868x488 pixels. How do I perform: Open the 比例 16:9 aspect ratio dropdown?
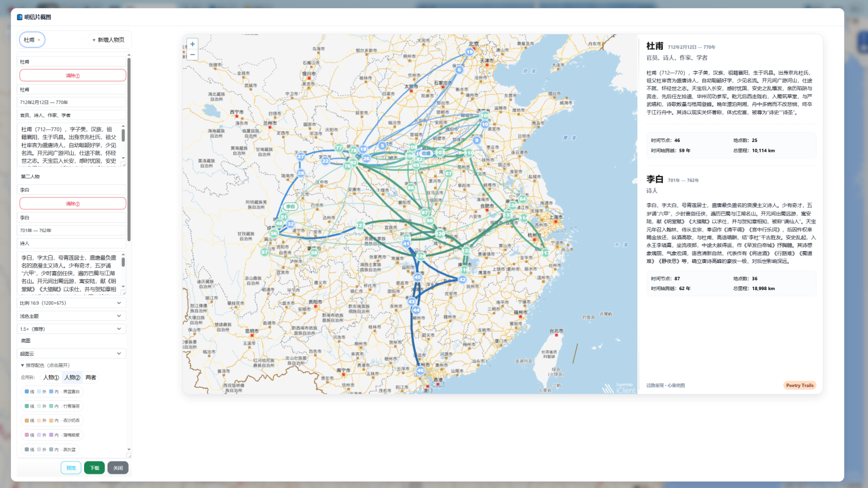point(72,303)
